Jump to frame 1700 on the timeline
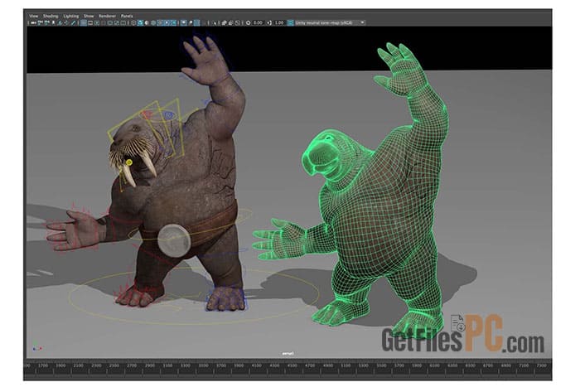Viewport: 580px width, 392px height. [x=43, y=365]
